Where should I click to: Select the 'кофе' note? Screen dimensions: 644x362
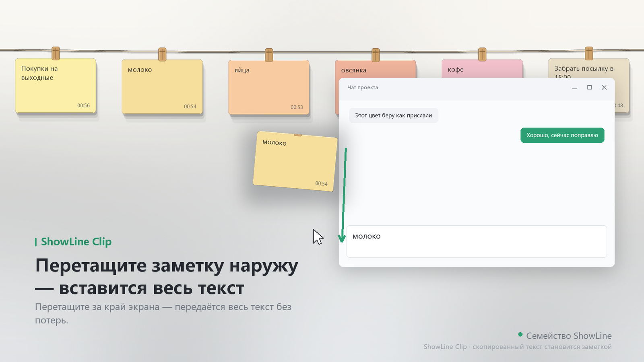482,68
